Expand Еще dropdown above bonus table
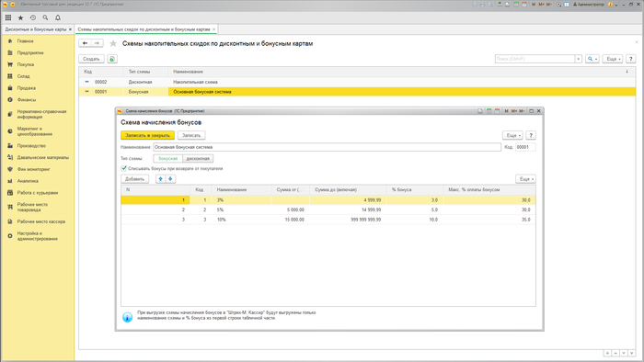This screenshot has width=644, height=362. click(x=525, y=179)
